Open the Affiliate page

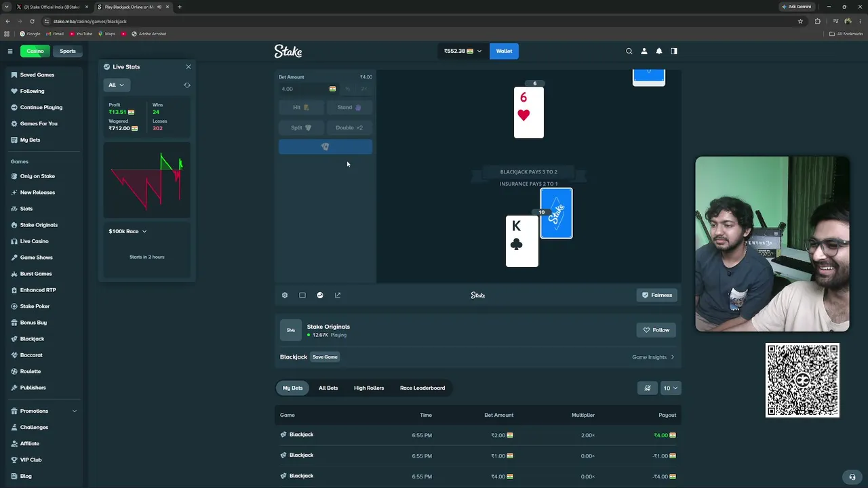[42, 443]
